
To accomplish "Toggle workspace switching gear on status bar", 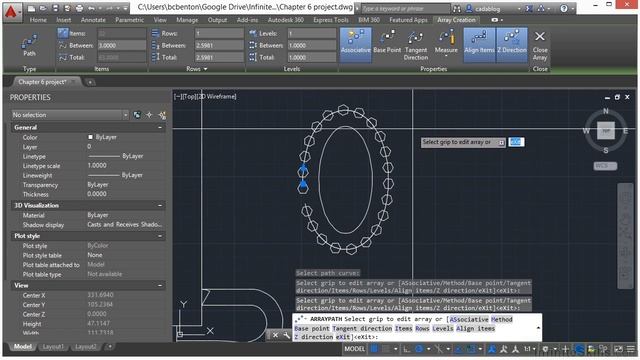I will pos(545,349).
